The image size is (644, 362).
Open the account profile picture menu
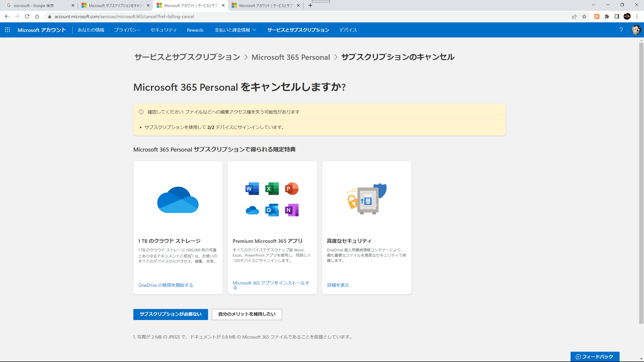point(636,30)
